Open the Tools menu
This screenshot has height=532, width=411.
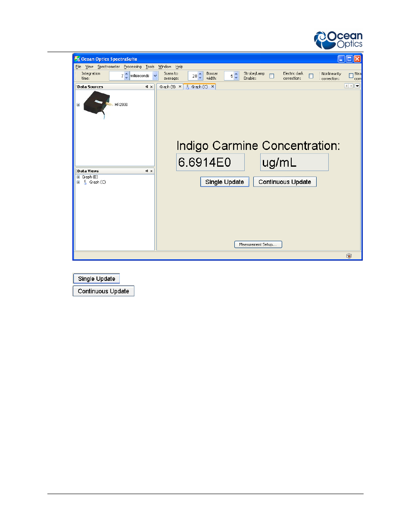[x=150, y=67]
